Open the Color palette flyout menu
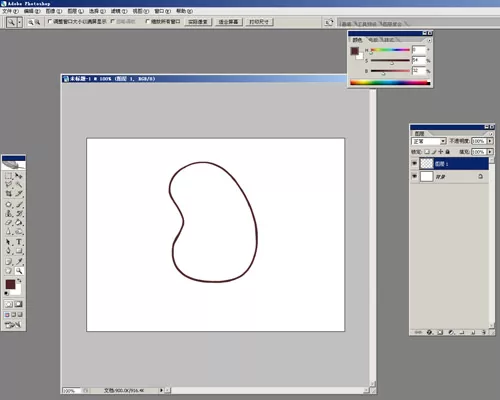 click(429, 40)
